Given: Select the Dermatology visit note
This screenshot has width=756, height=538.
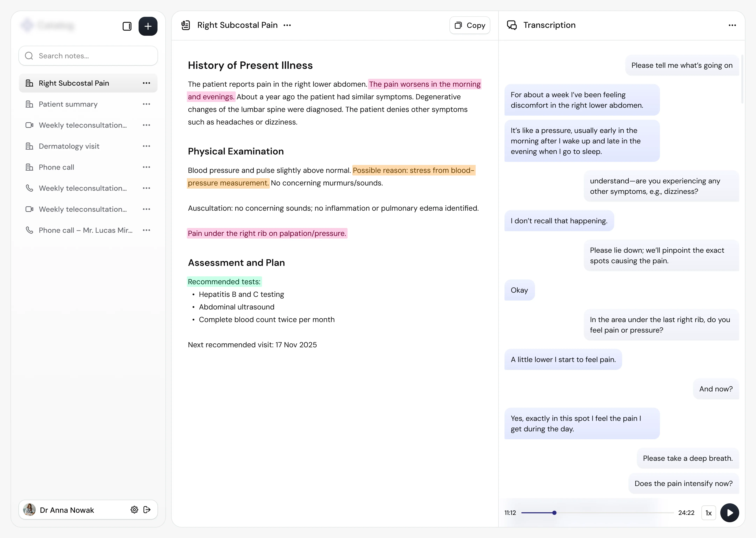Looking at the screenshot, I should click(69, 146).
